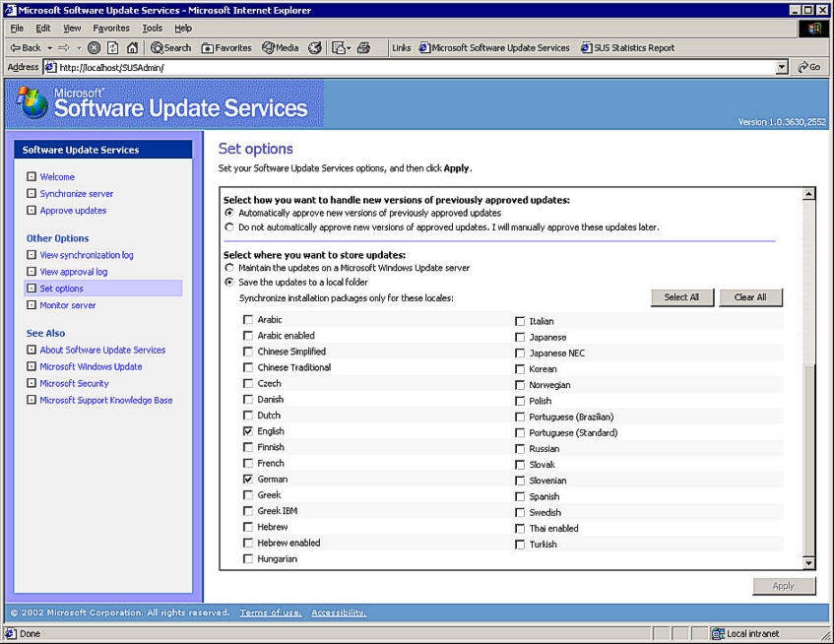Screen dimensions: 834x644
Task: Click the bullet icon beside Synchronize server
Action: point(32,194)
